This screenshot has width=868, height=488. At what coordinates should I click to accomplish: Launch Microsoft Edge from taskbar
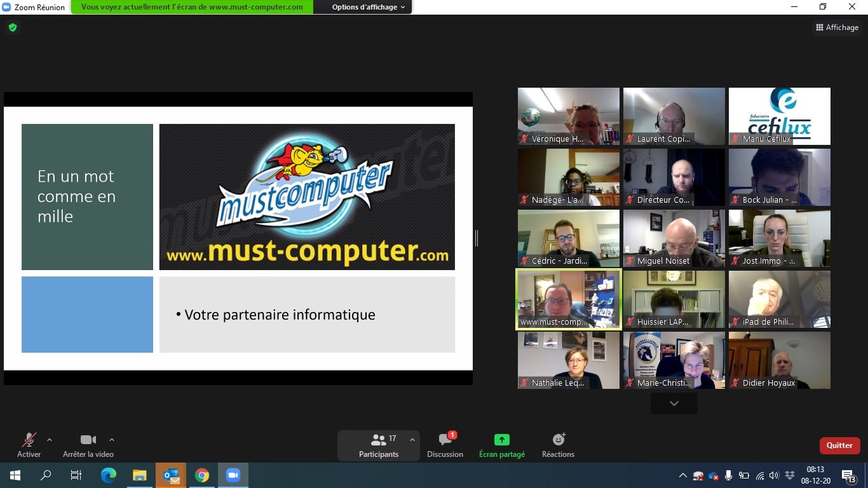[x=109, y=475]
